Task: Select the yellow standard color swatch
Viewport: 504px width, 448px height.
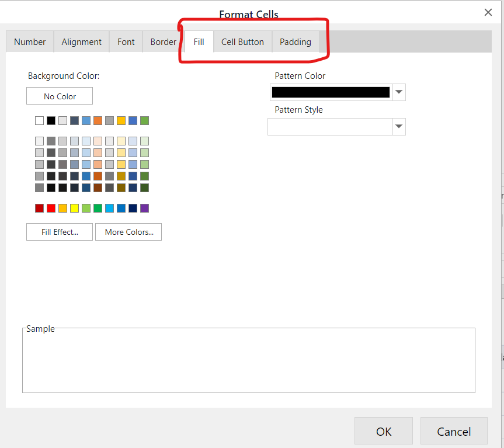Action: click(x=74, y=209)
